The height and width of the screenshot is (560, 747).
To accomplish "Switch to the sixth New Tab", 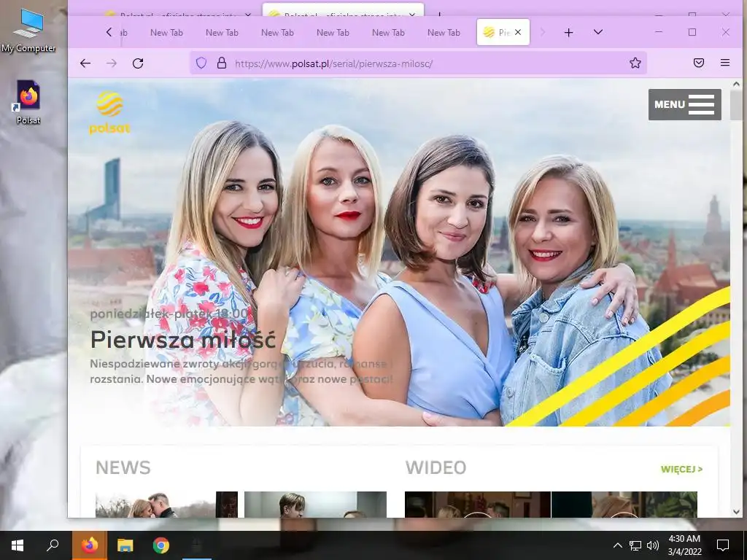I will [x=444, y=32].
